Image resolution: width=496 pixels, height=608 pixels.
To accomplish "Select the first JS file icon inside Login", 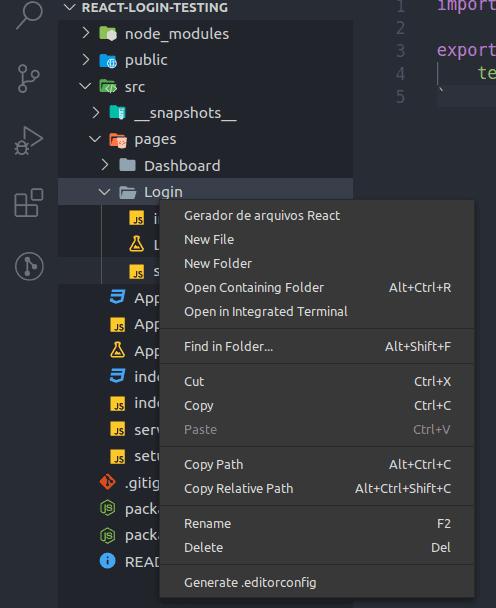I will (x=137, y=218).
